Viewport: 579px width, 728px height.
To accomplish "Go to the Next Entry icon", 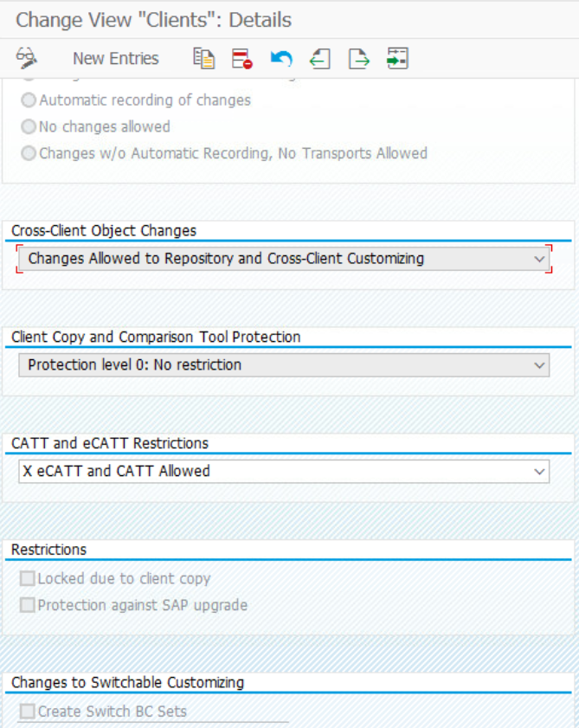I will (x=359, y=58).
